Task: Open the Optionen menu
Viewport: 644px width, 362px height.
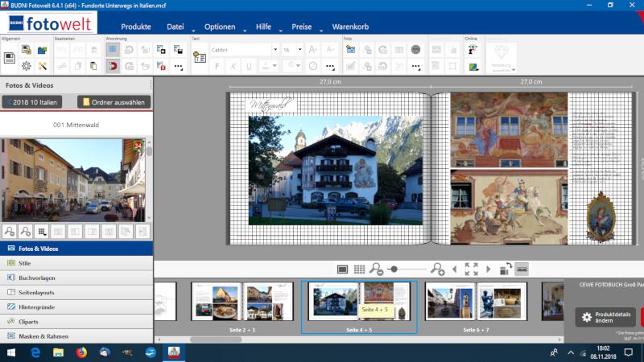Action: coord(220,27)
